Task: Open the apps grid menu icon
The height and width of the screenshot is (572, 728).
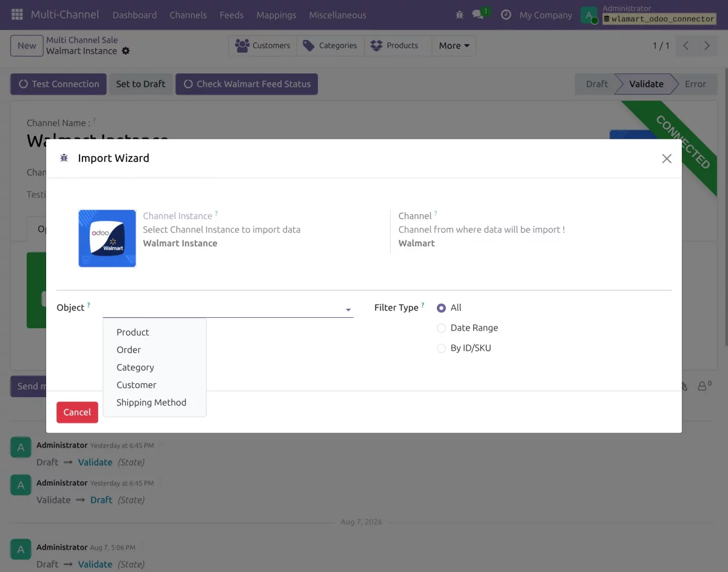Action: [17, 15]
